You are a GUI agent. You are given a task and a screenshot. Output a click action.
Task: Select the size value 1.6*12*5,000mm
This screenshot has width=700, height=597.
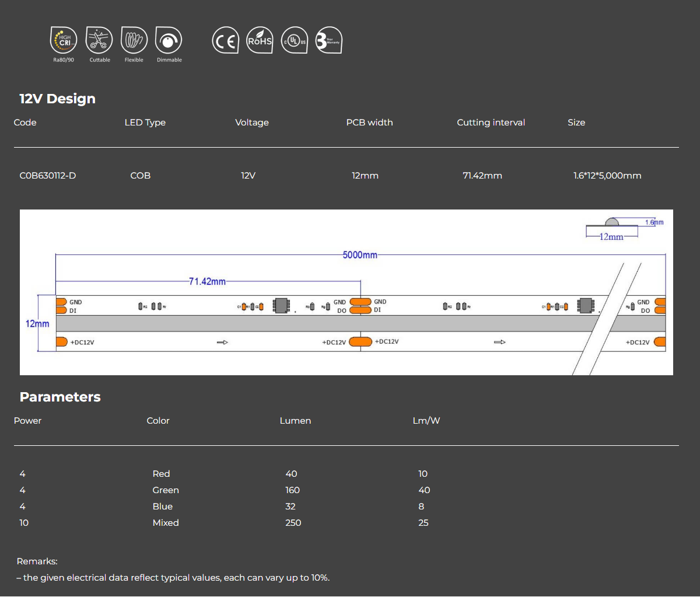(607, 176)
